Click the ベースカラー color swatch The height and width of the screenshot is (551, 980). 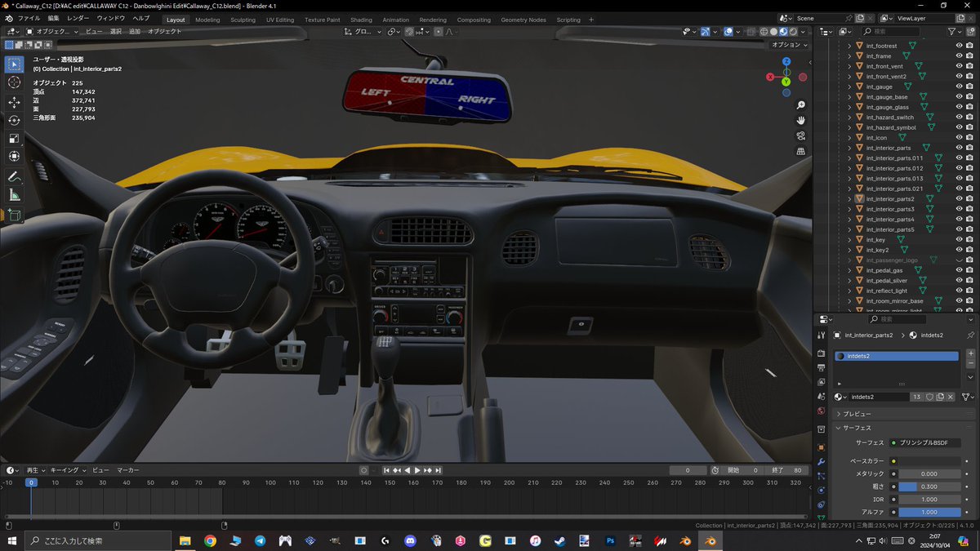pos(929,461)
